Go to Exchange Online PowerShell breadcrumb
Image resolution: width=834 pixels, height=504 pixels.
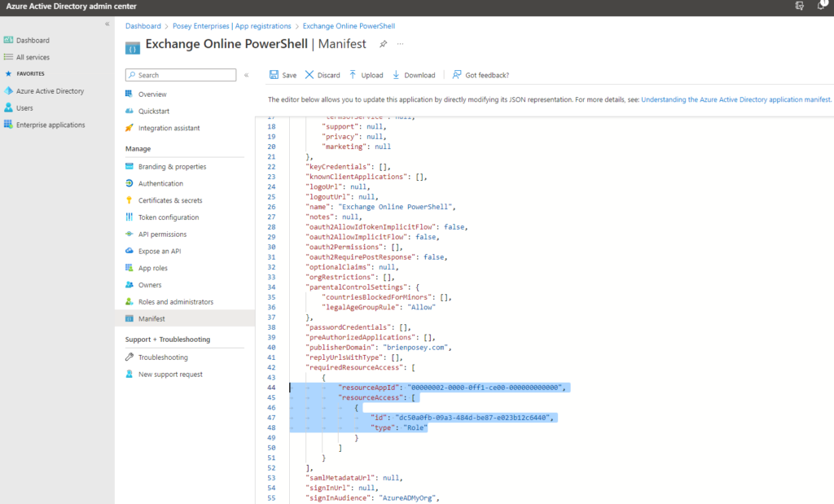(x=349, y=26)
